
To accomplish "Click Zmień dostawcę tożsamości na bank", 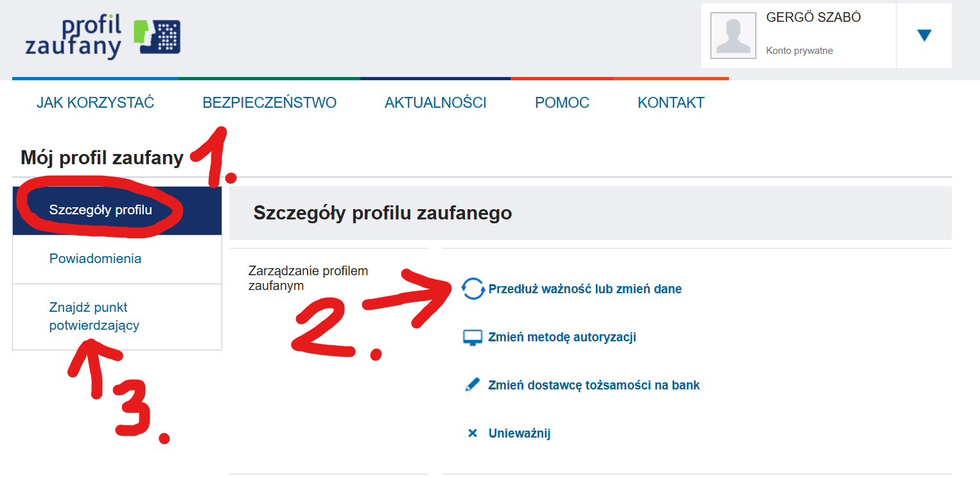I will tap(594, 386).
